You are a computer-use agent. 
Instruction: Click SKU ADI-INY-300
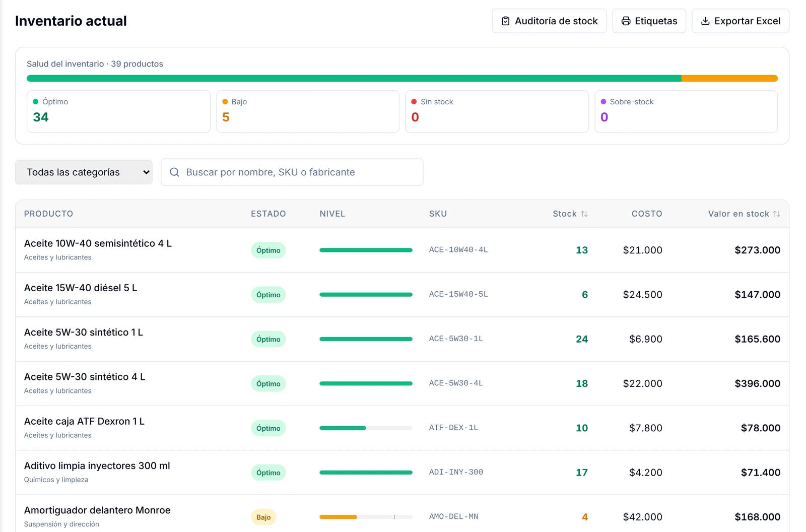[456, 472]
